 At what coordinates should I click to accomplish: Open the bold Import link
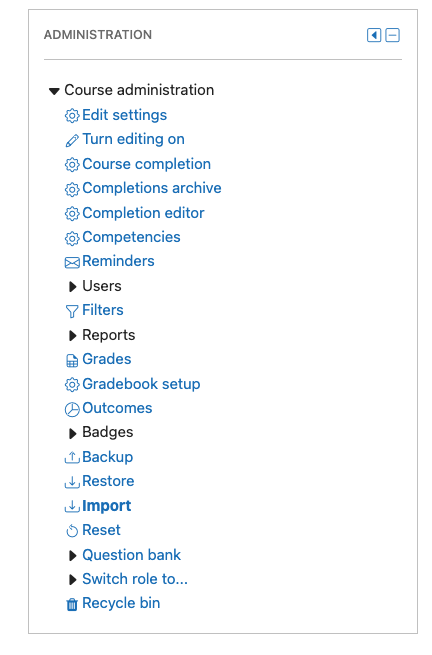point(107,506)
